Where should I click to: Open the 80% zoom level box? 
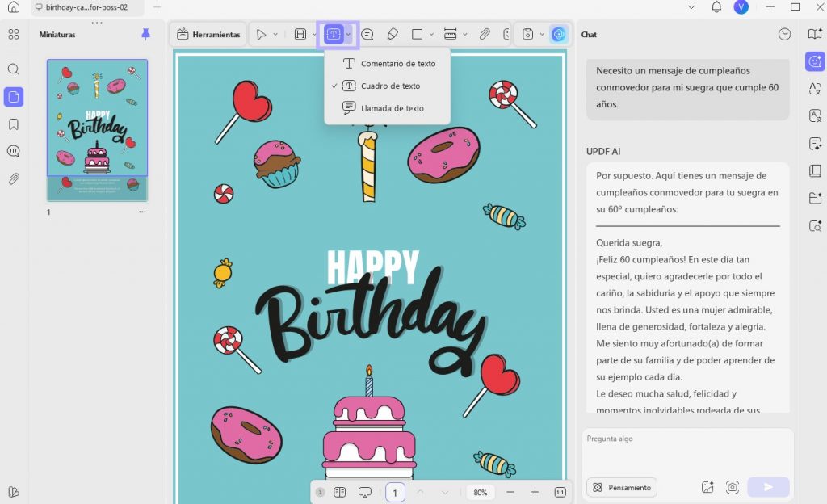pyautogui.click(x=480, y=493)
